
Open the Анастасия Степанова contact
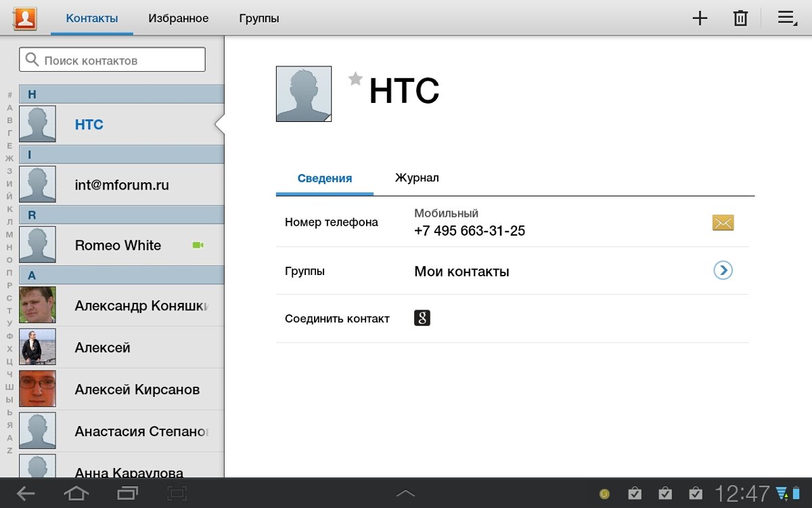pyautogui.click(x=121, y=431)
